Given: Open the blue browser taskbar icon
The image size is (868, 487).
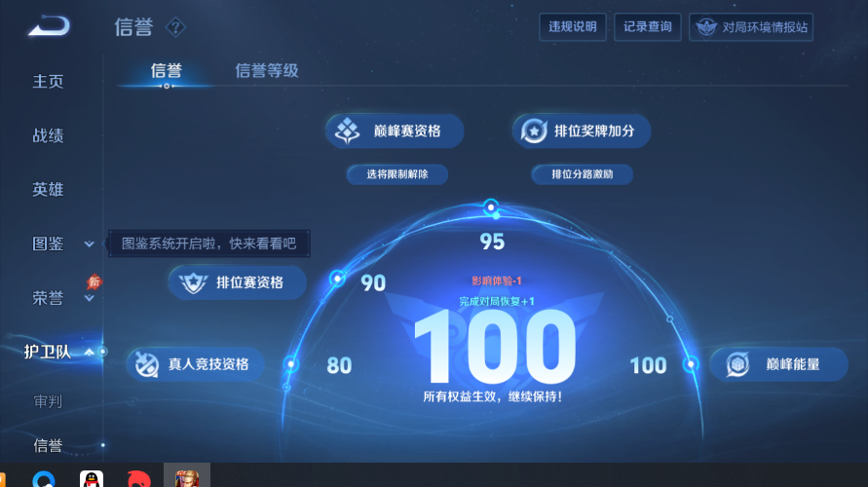Looking at the screenshot, I should pyautogui.click(x=43, y=479).
